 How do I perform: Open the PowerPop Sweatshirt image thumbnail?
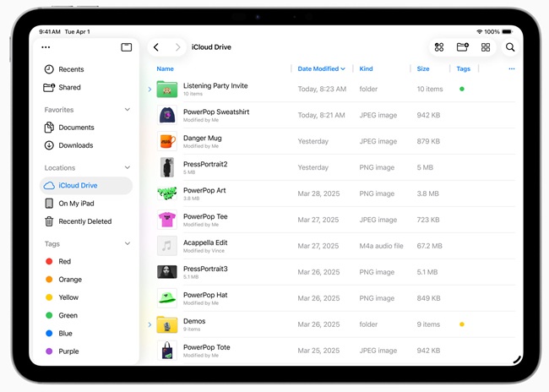167,115
